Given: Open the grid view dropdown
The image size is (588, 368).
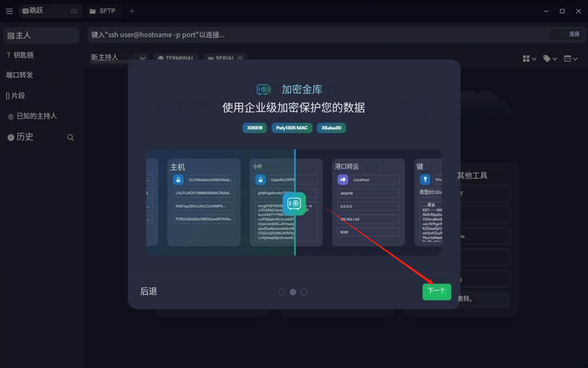Looking at the screenshot, I should [529, 59].
